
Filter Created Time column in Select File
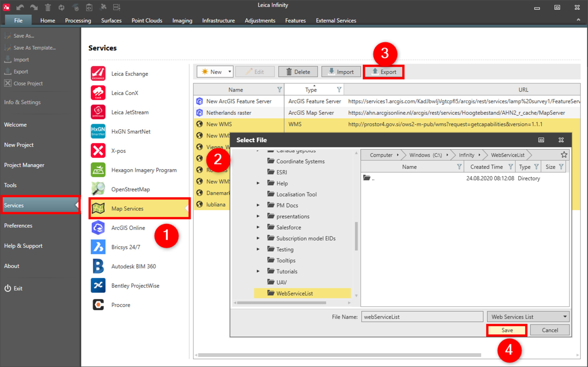pos(511,167)
